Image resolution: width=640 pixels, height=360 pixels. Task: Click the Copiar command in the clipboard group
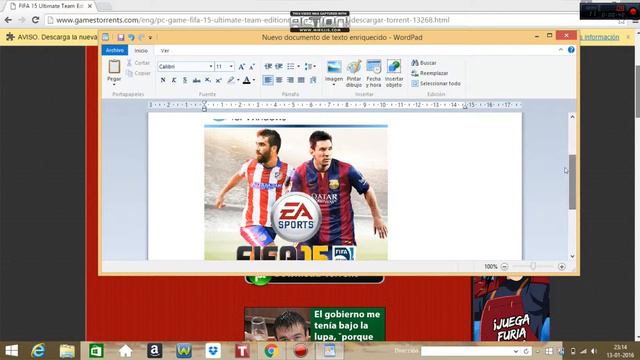point(138,73)
